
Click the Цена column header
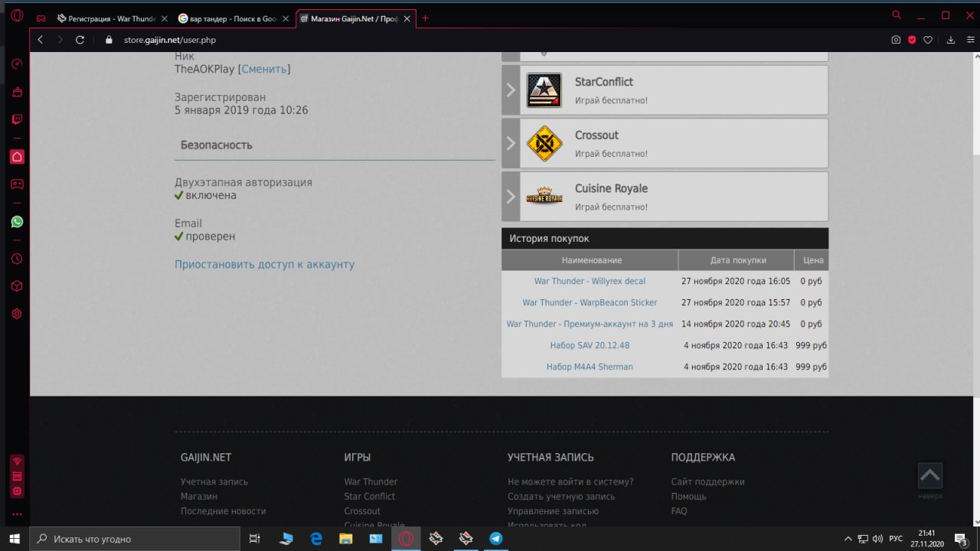tap(812, 260)
